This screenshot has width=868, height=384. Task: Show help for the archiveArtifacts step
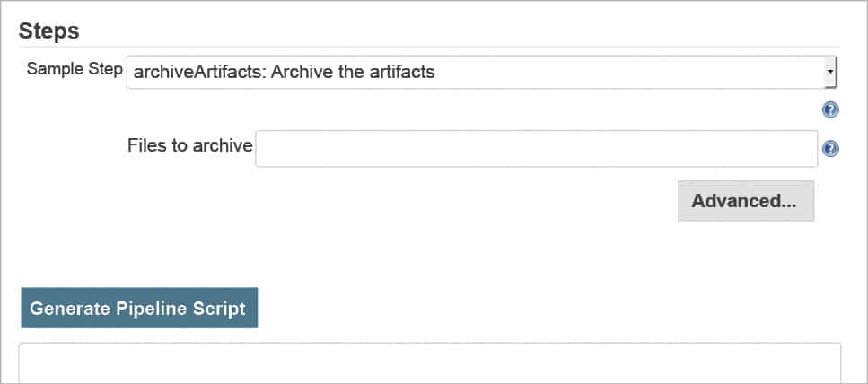pos(830,110)
